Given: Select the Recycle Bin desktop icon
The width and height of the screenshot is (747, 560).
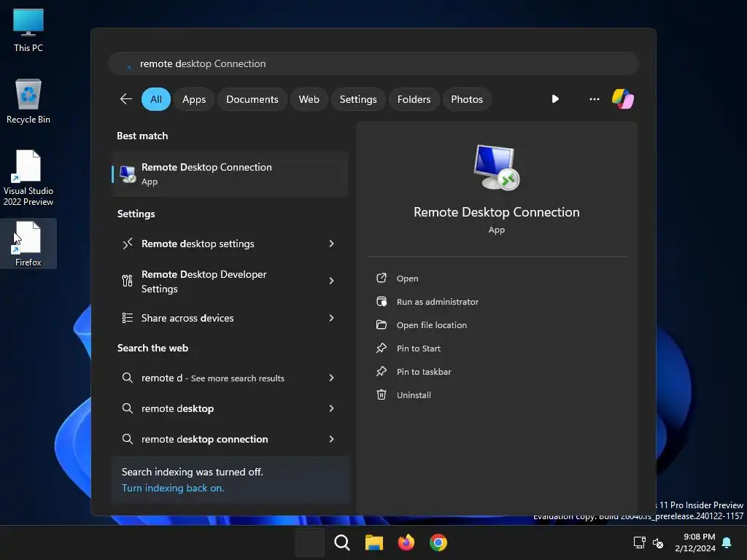Looking at the screenshot, I should 28,101.
